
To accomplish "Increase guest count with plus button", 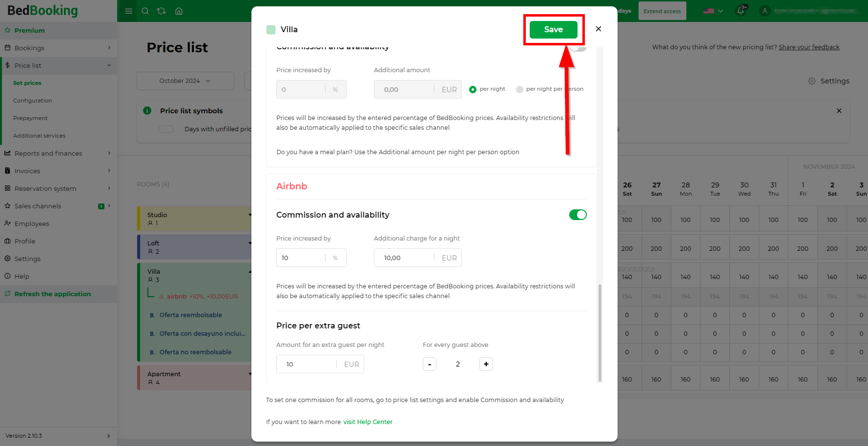I will 486,364.
